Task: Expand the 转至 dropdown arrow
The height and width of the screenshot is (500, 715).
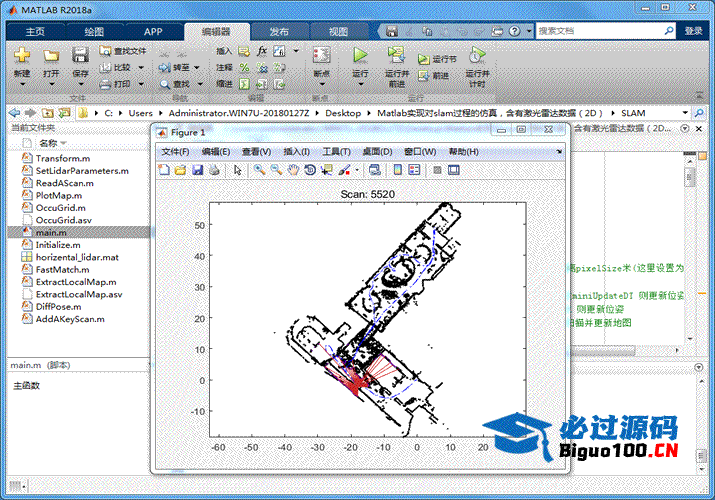Action: tap(197, 67)
